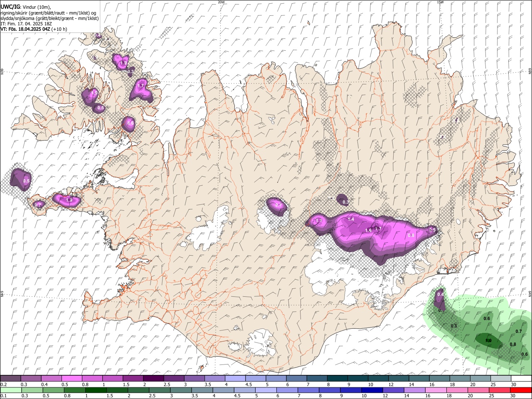The image size is (532, 399).
Task: Click the '1.0' value in dark green rain area
Action: [488, 340]
